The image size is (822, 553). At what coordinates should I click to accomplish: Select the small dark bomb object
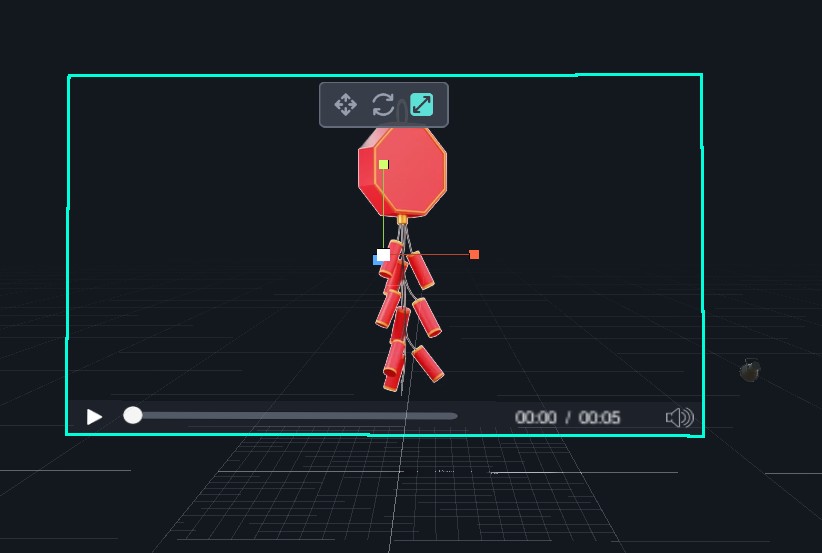(750, 372)
